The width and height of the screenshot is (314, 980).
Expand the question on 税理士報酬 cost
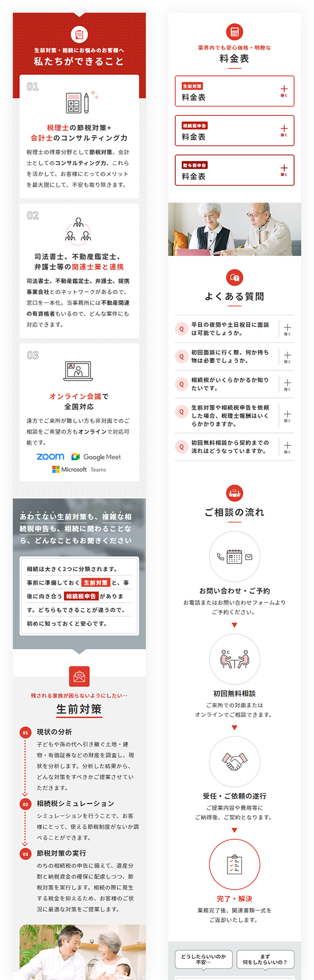pyautogui.click(x=235, y=415)
